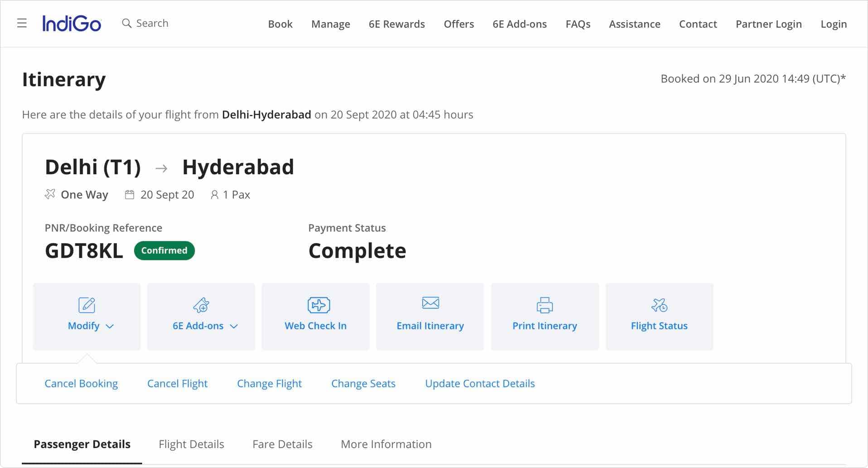This screenshot has height=468, width=868.
Task: Open the Manage menu in navigation
Action: coord(330,24)
